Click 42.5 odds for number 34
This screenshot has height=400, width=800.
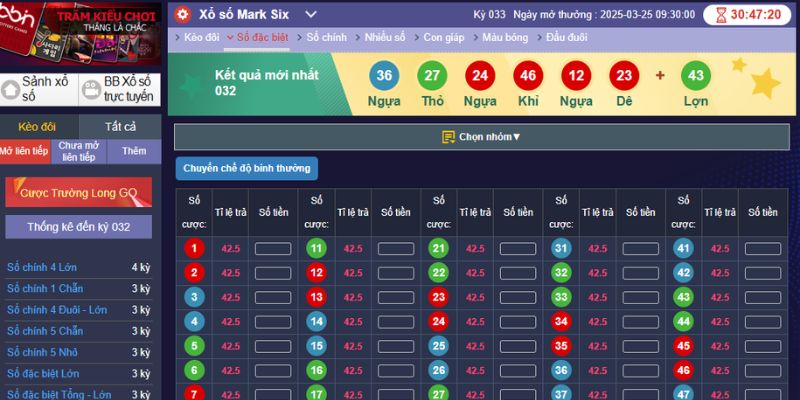click(x=597, y=321)
